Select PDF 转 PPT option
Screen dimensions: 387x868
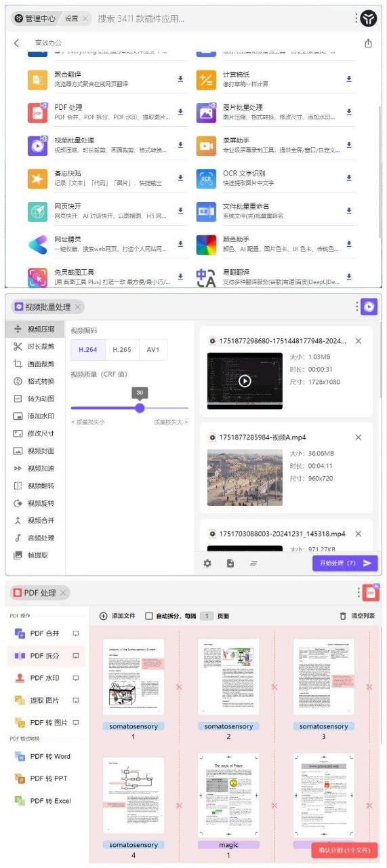coord(46,778)
